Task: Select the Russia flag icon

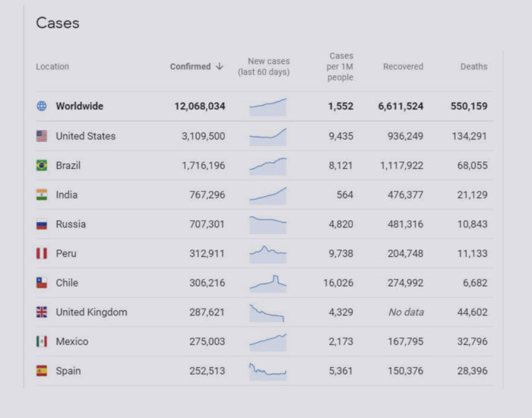Action: [42, 224]
